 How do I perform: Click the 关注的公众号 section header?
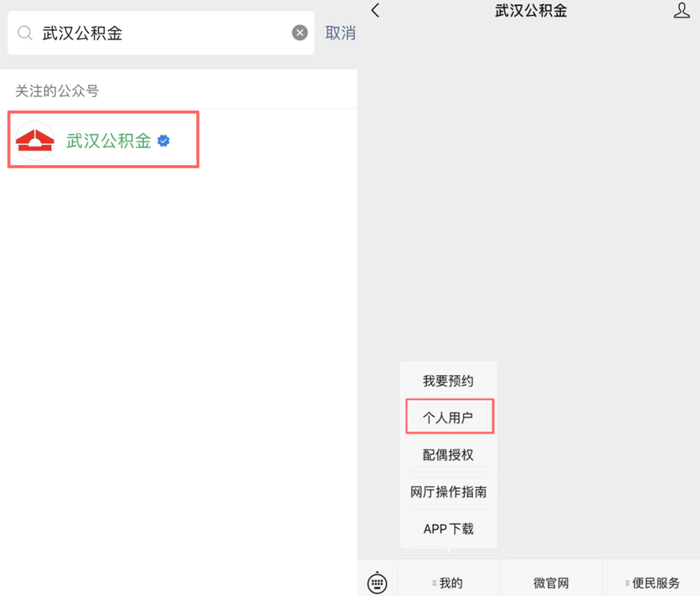tap(57, 91)
